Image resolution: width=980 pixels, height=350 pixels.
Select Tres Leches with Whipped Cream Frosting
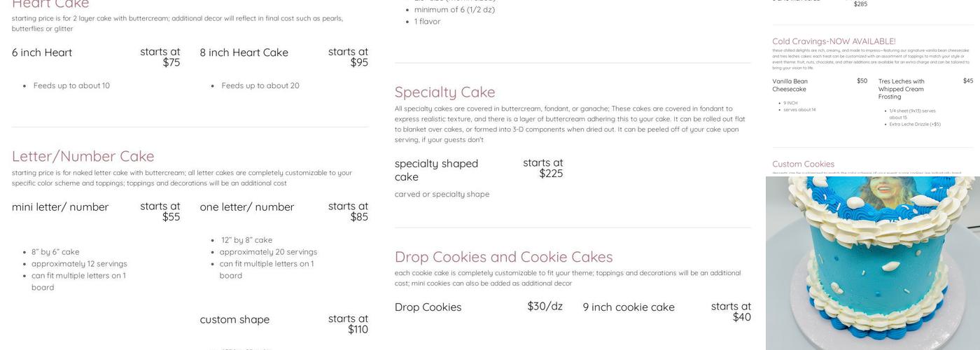coord(901,89)
